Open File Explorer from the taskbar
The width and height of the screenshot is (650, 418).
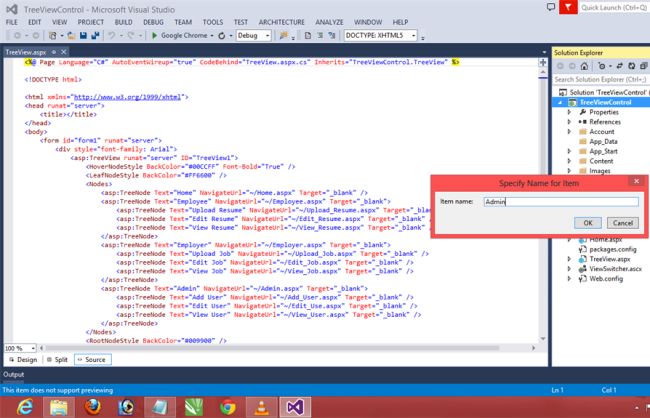(59, 407)
